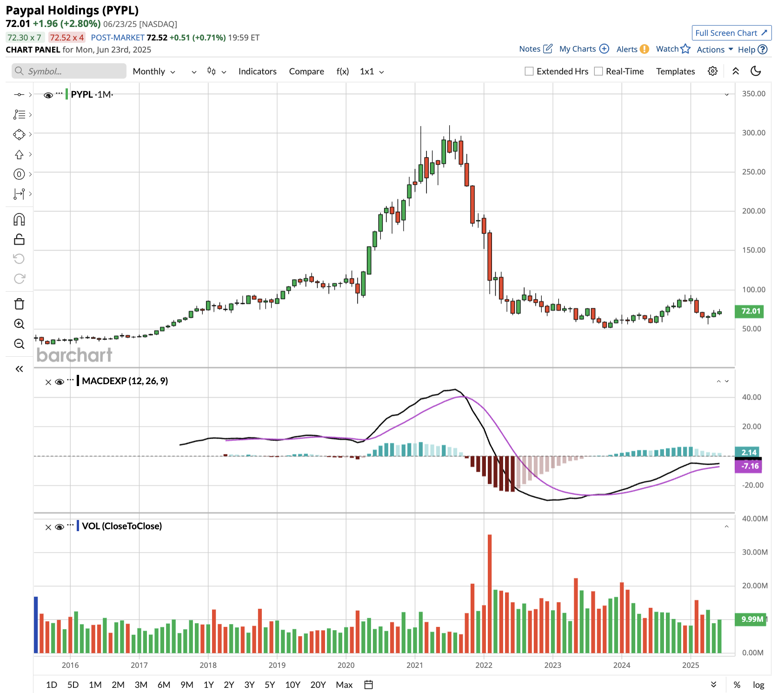Open the f(x) expressions menu
The image size is (784, 693).
(343, 71)
